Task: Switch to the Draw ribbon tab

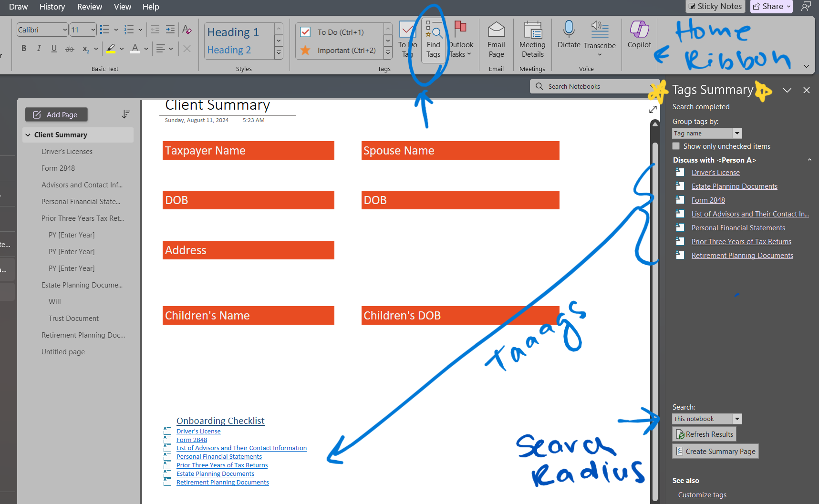Action: (18, 7)
